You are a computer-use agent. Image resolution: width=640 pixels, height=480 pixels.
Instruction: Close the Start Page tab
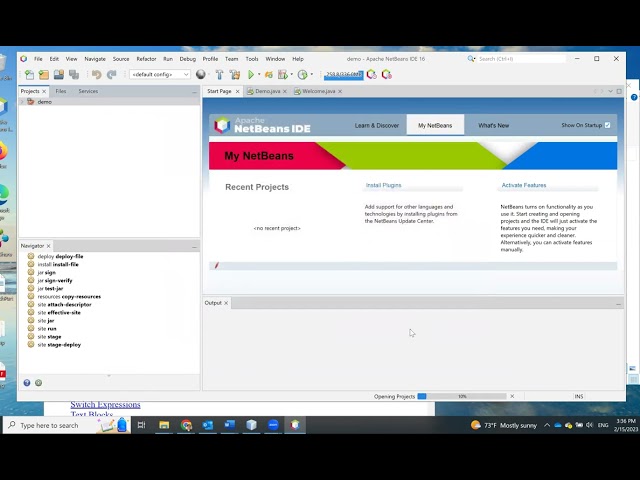[x=238, y=91]
